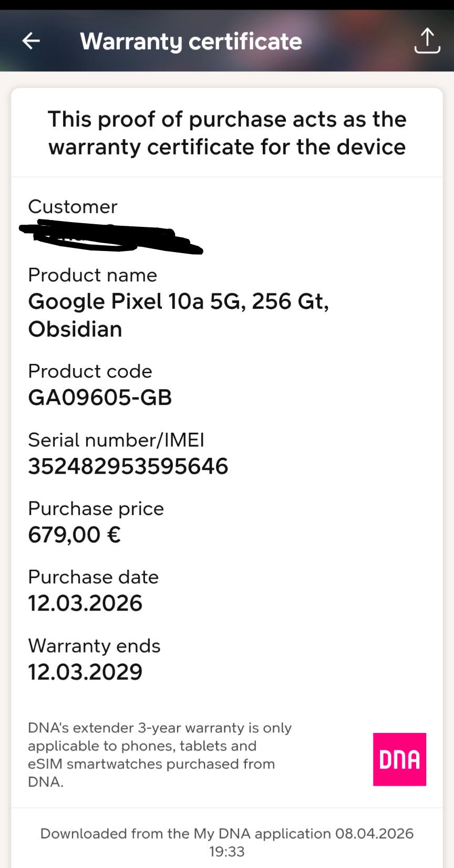This screenshot has height=868, width=454.
Task: Tap the back arrow icon
Action: (x=31, y=40)
